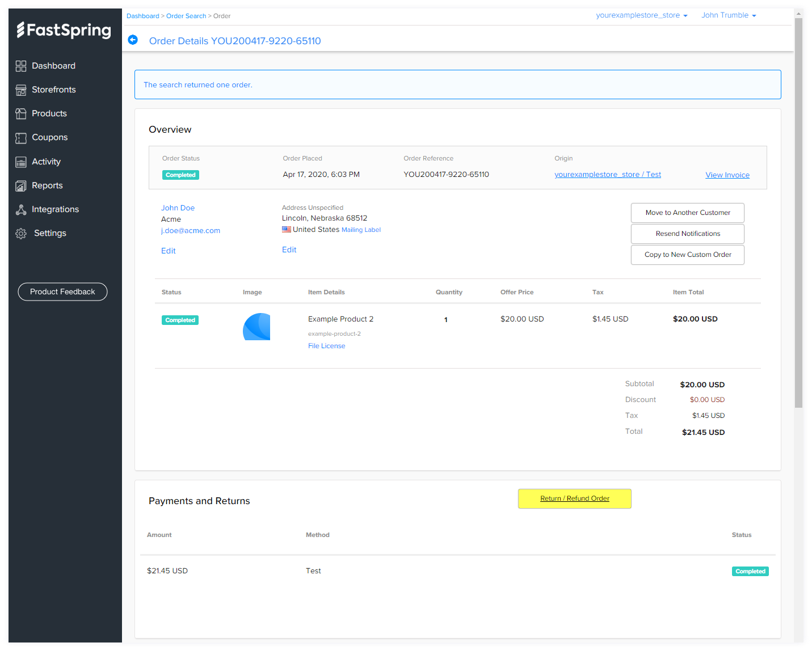Click the Coupons ticket icon
The image size is (812, 651).
click(x=21, y=138)
